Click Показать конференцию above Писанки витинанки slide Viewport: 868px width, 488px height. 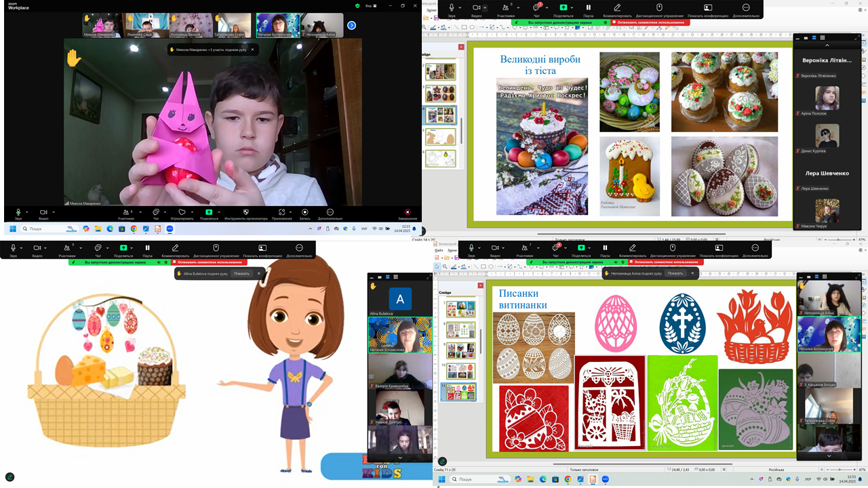[719, 249]
